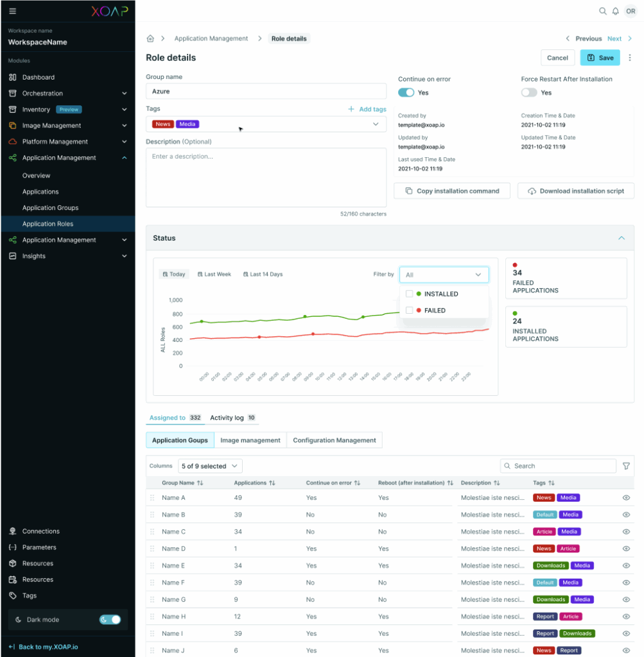Open the three-dot more options menu
The width and height of the screenshot is (644, 657).
(x=629, y=58)
